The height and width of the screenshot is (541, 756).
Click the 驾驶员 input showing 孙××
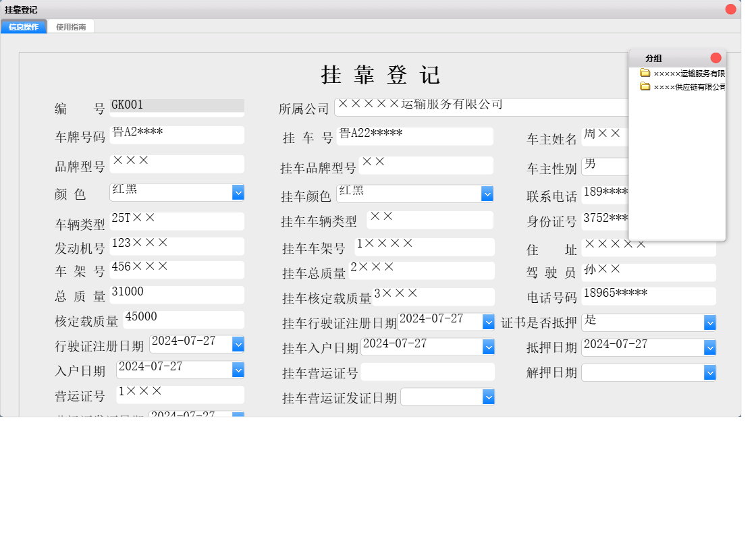(648, 272)
